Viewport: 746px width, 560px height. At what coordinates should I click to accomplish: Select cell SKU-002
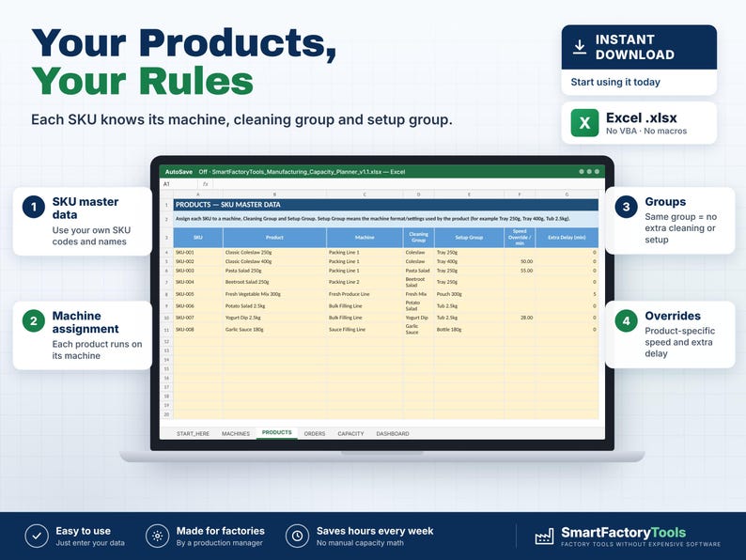point(198,262)
